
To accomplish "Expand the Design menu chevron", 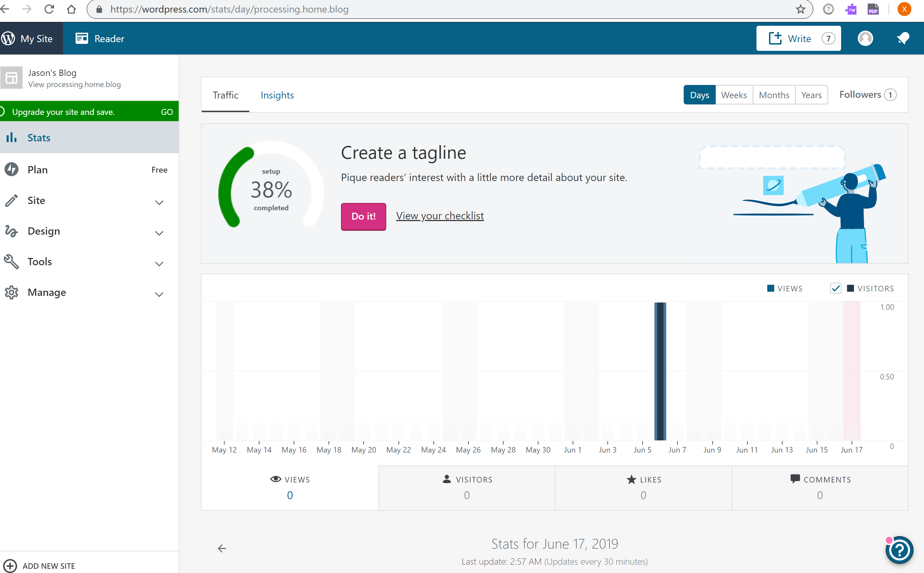I will [x=159, y=233].
